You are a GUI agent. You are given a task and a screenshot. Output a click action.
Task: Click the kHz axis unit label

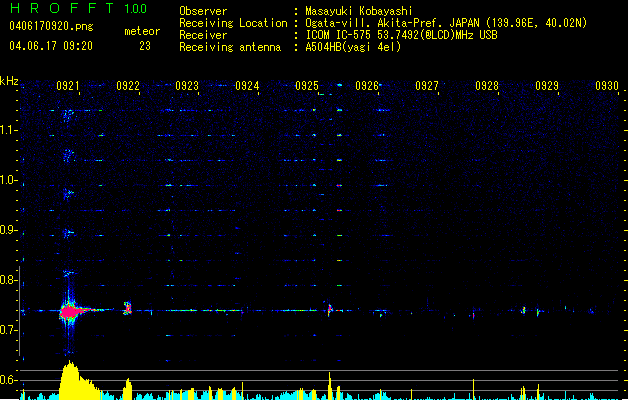[x=9, y=81]
